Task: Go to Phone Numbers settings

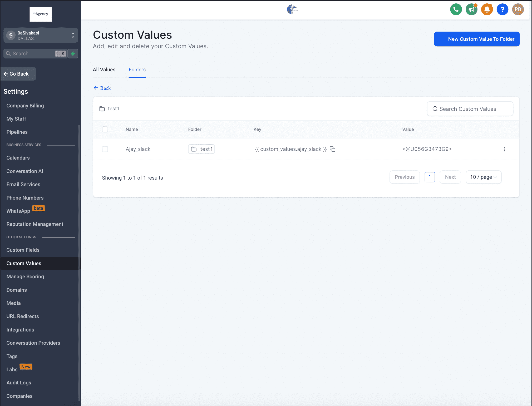Action: pos(25,198)
